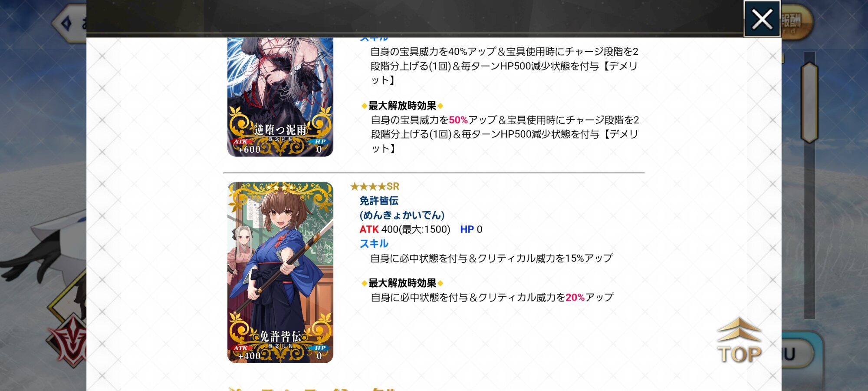Click the highlighted 20% critical value
868x391 pixels.
575,298
